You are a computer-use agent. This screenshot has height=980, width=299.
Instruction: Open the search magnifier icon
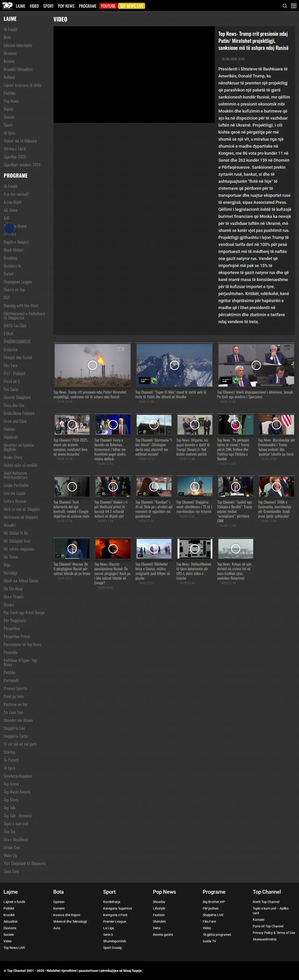pos(285,6)
